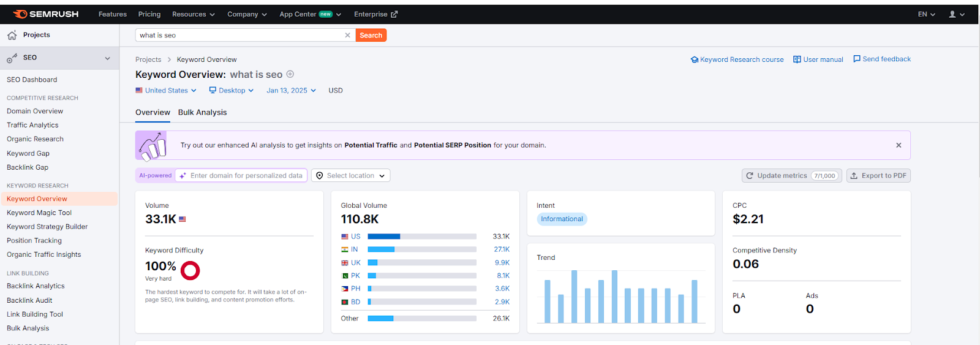Close the AI analysis banner
Screen dimensions: 980x345
point(899,145)
